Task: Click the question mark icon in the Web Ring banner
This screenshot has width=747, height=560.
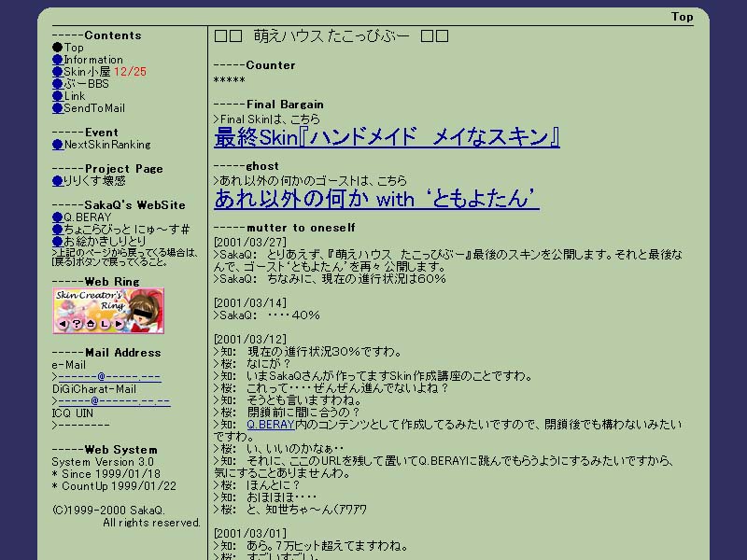Action: click(77, 324)
